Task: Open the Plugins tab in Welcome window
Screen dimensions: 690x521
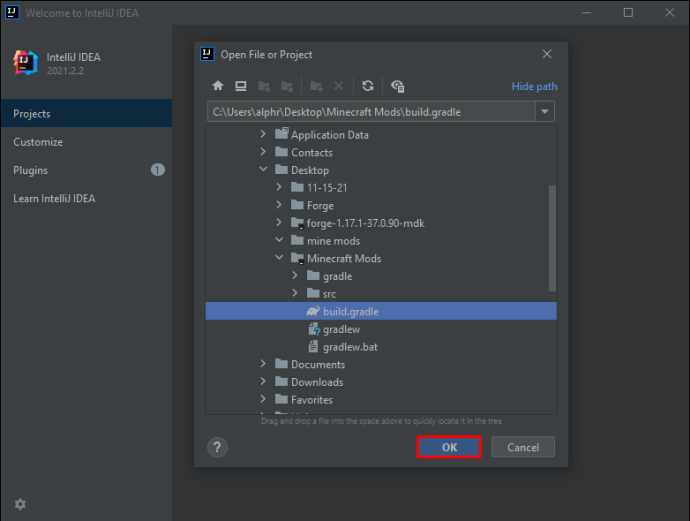Action: (86, 170)
